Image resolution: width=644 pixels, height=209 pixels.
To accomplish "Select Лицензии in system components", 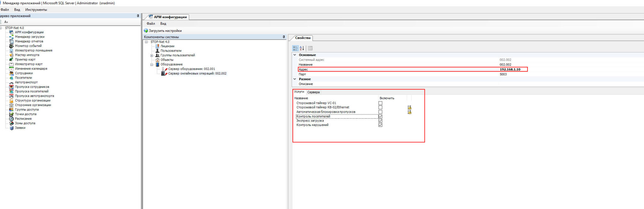I will [x=167, y=46].
